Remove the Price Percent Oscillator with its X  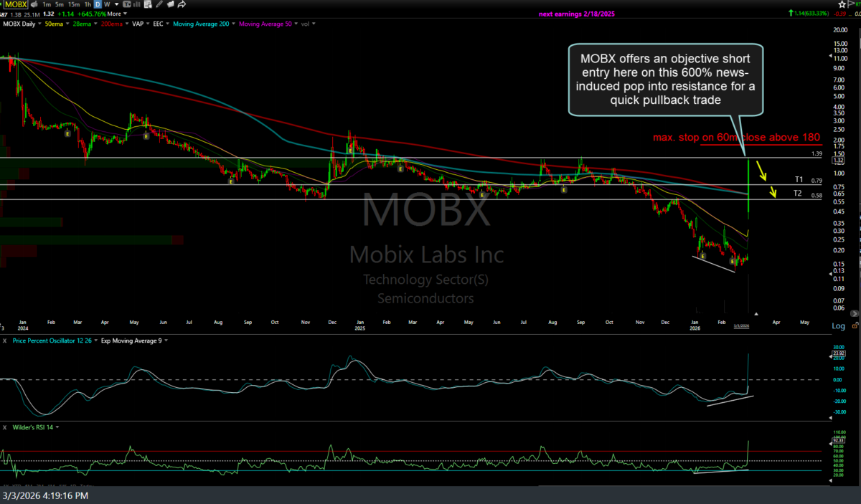click(x=4, y=341)
